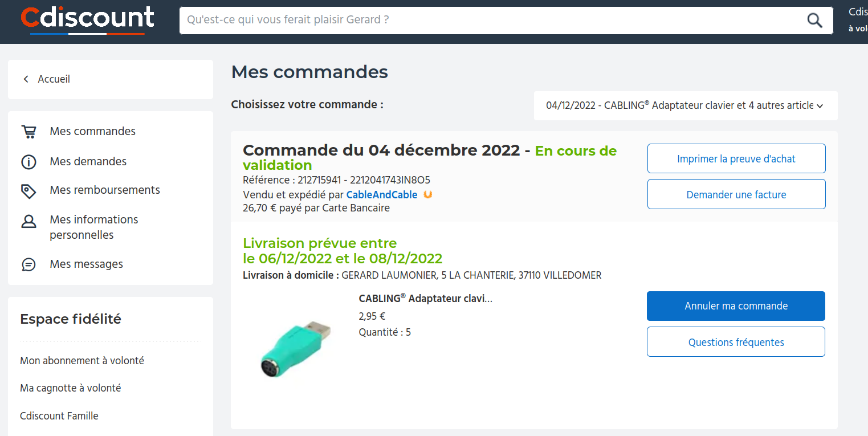The image size is (868, 436).
Task: Click the back chevron next to Accueil
Action: point(26,79)
